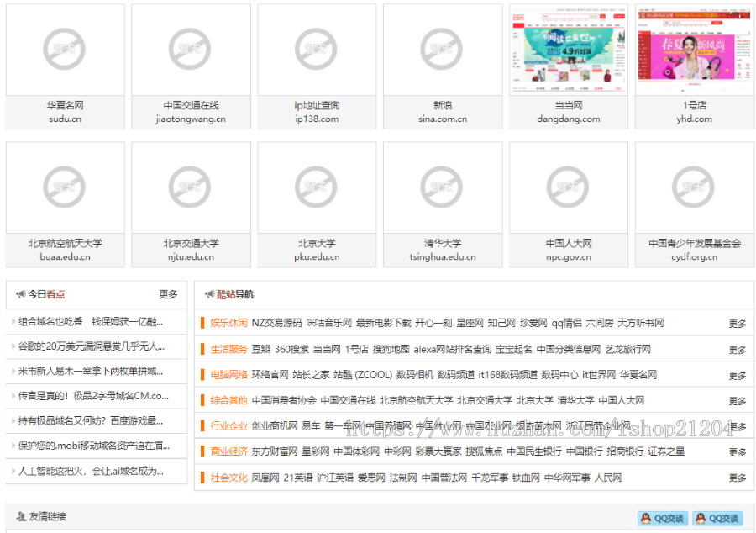Open the 中国人大网 npc.gov.cn card
The width and height of the screenshot is (756, 533).
pos(569,204)
